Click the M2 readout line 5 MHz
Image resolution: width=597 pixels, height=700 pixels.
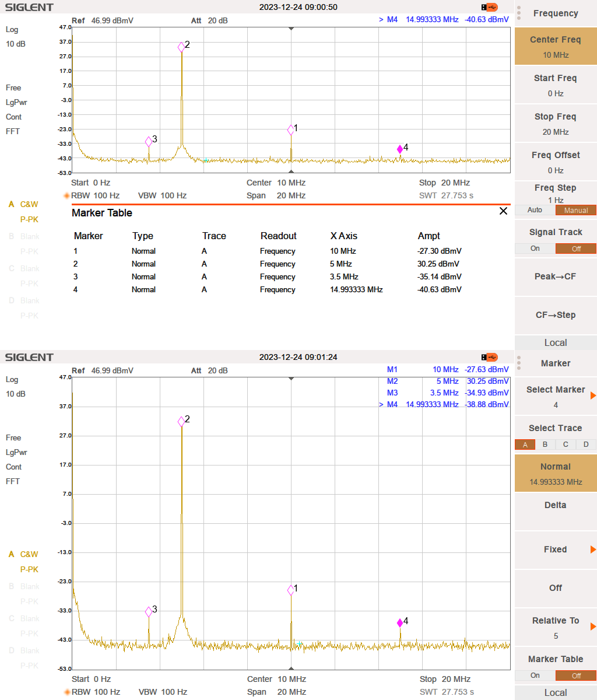point(448,381)
